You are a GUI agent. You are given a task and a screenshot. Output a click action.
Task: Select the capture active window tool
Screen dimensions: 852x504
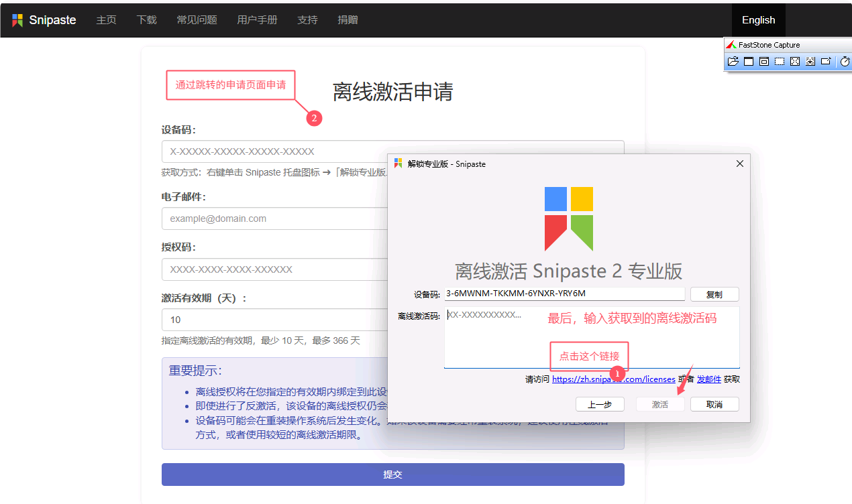(749, 62)
